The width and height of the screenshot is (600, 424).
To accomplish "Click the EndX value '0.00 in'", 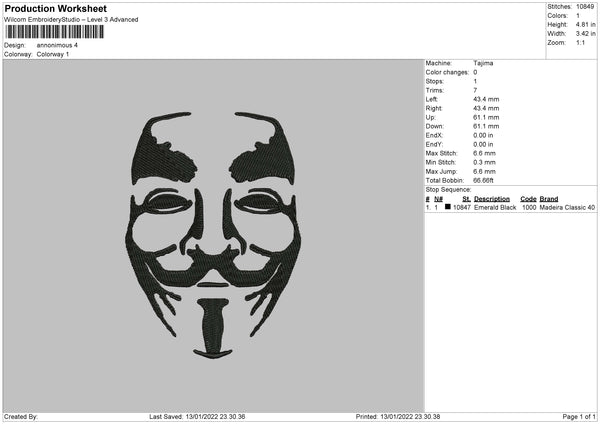I will [483, 135].
